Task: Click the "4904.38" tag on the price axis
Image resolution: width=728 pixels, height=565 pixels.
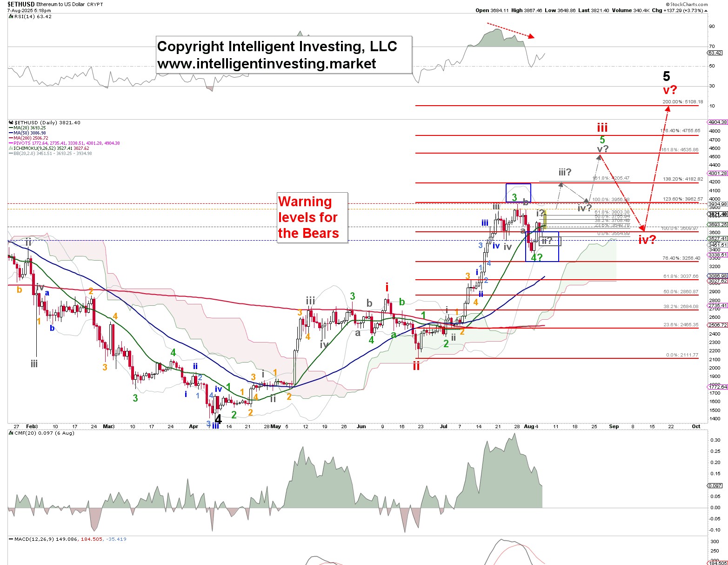Action: point(717,122)
